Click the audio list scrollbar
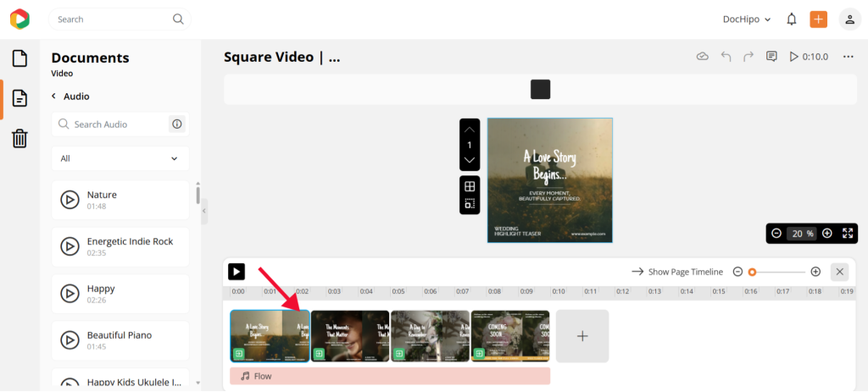This screenshot has height=392, width=868. 198,196
